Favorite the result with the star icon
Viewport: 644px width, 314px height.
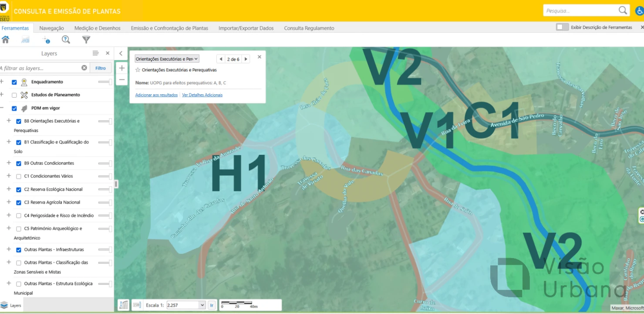pyautogui.click(x=138, y=70)
